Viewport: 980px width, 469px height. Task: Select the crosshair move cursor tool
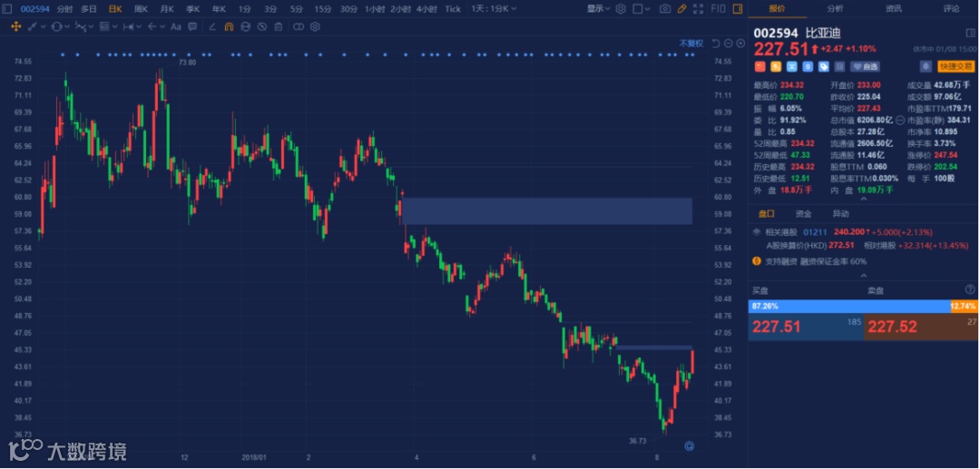tap(16, 27)
